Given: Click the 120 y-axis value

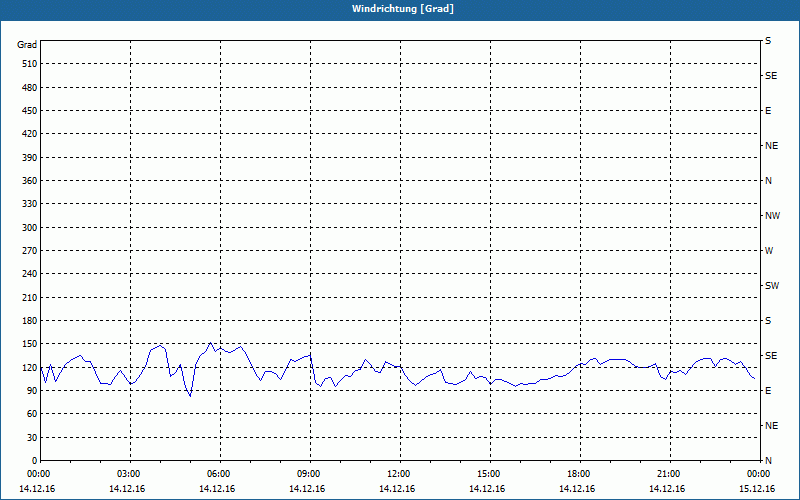Looking at the screenshot, I should tap(30, 368).
